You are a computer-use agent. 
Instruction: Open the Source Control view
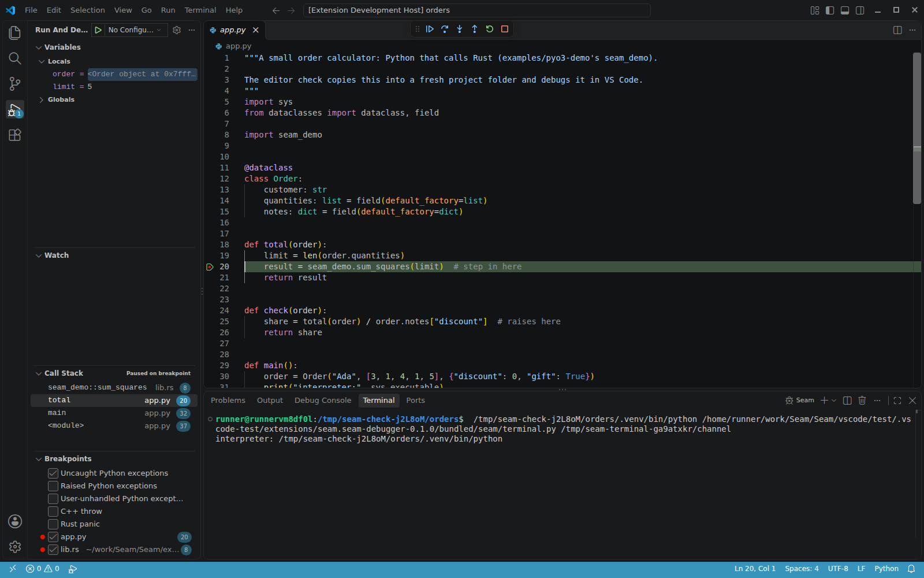click(x=15, y=84)
